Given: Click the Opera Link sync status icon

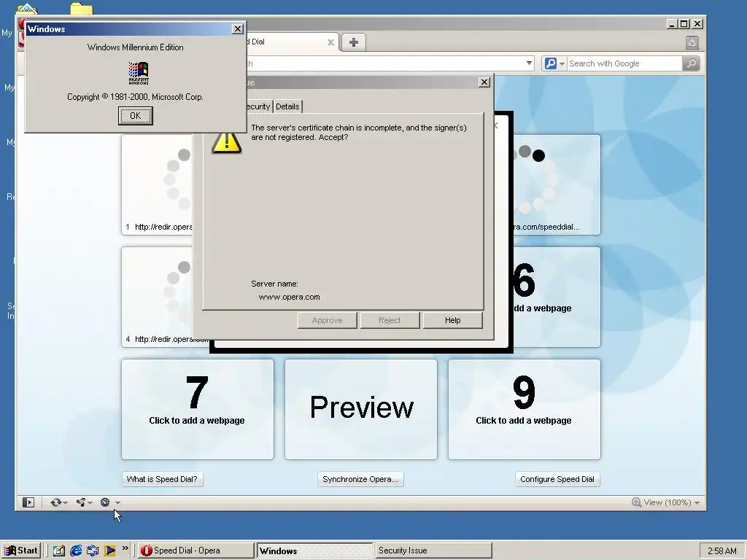Looking at the screenshot, I should [x=55, y=502].
